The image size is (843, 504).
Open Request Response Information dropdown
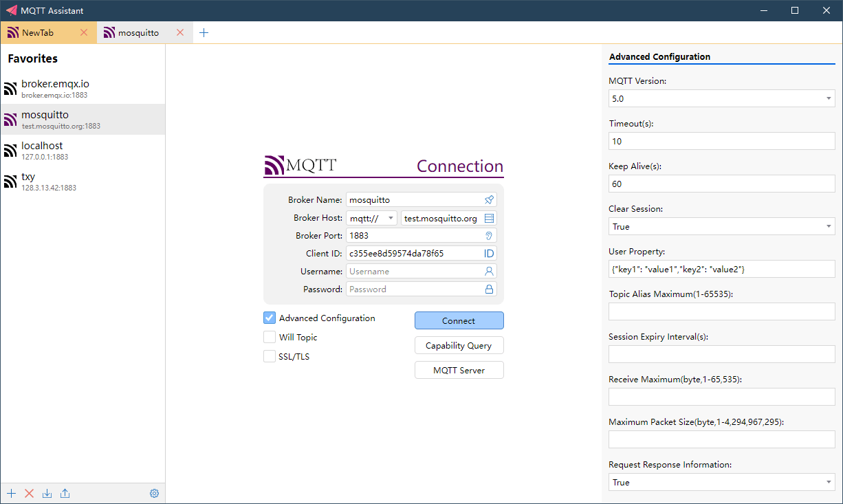pyautogui.click(x=722, y=482)
